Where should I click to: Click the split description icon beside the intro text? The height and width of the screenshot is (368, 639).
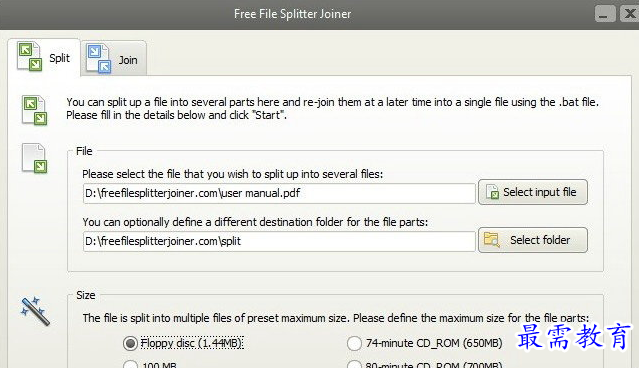point(35,110)
